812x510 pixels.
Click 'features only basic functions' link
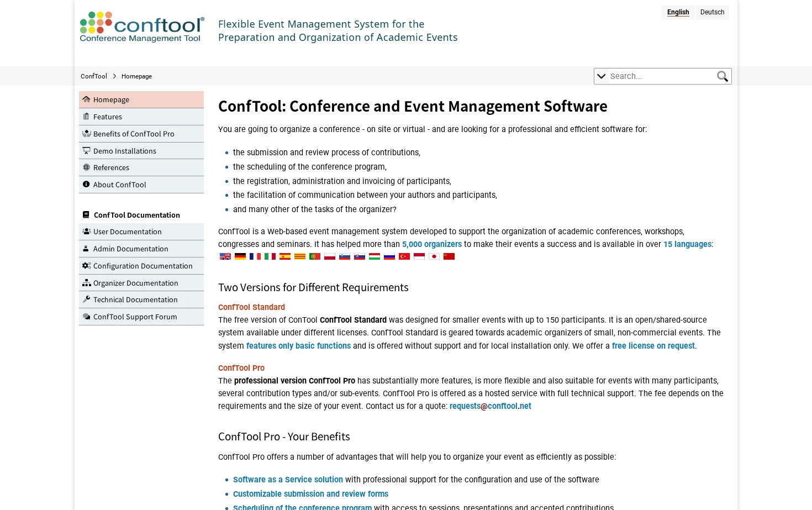point(298,346)
